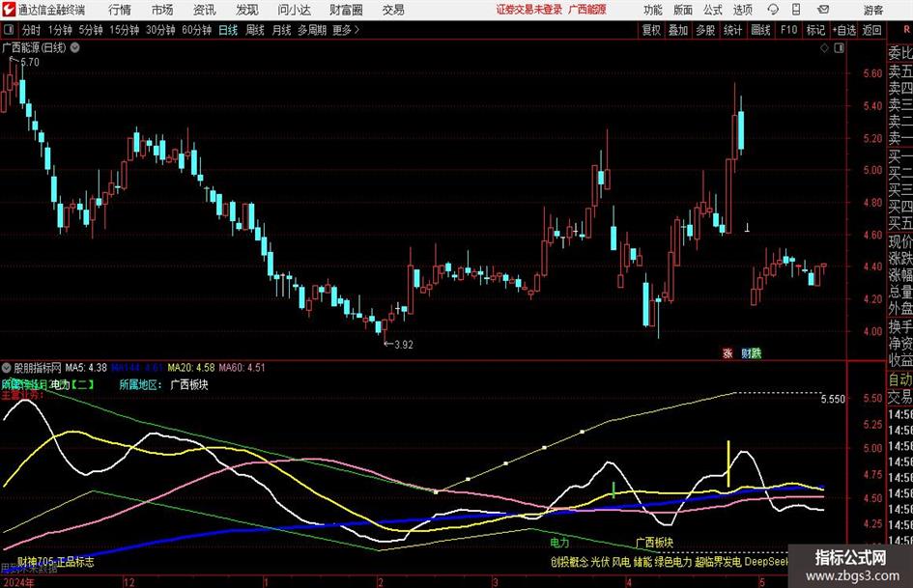This screenshot has height=588, width=913.
Task: Open the 市场 menu
Action: click(162, 10)
